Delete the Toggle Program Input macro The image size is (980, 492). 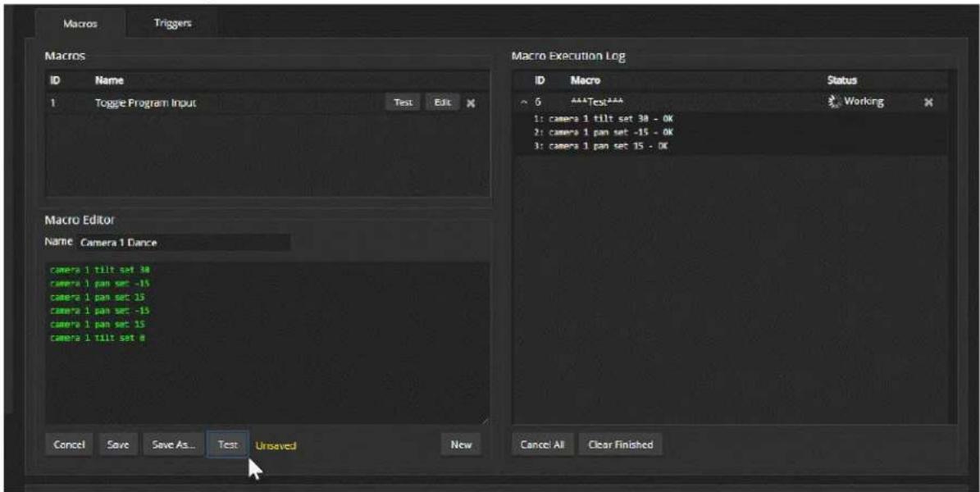[x=472, y=103]
